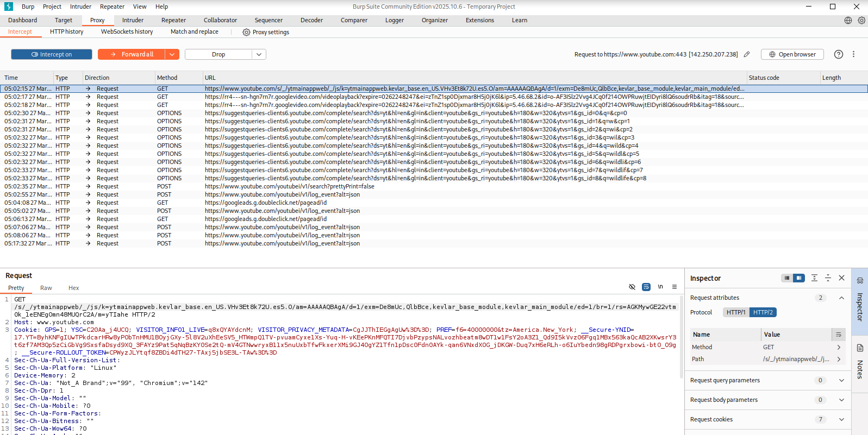868x435 pixels.
Task: Open the request editor hamburger menu
Action: pyautogui.click(x=675, y=287)
